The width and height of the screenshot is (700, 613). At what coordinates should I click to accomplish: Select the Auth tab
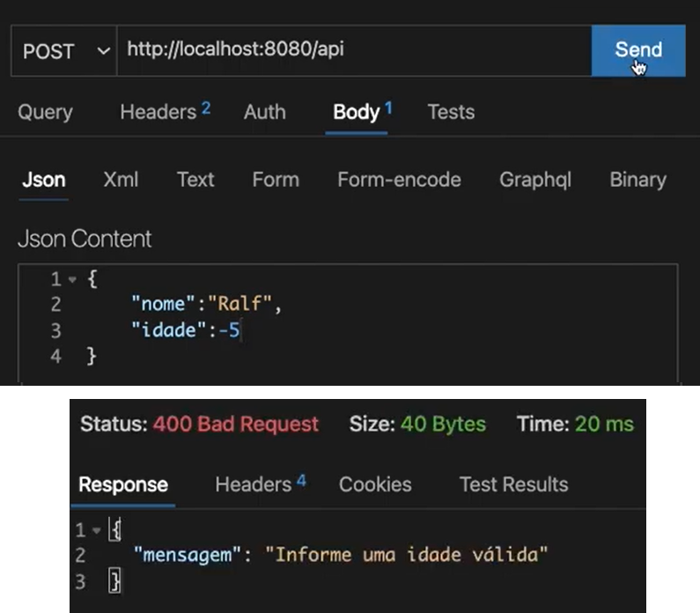coord(264,112)
